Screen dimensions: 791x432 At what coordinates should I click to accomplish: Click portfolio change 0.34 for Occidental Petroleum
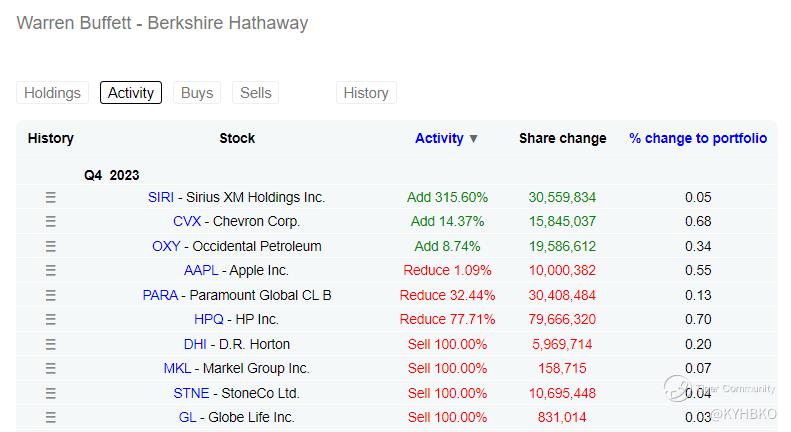click(x=698, y=246)
